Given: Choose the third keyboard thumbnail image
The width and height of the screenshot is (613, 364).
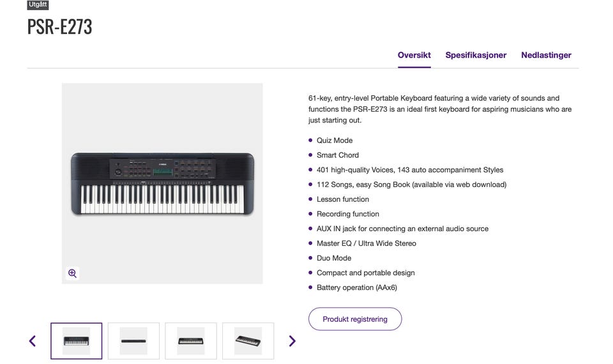Looking at the screenshot, I should coord(191,341).
